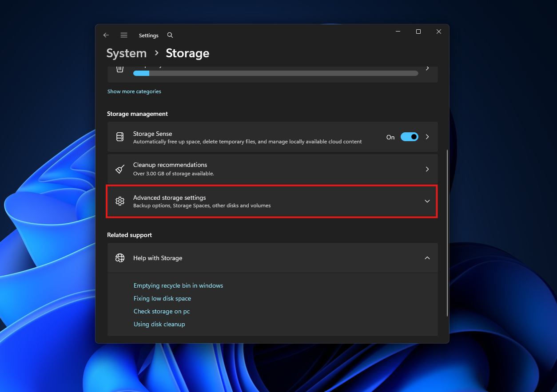Click the temporary files usage progress bar
557x392 pixels.
[275, 73]
